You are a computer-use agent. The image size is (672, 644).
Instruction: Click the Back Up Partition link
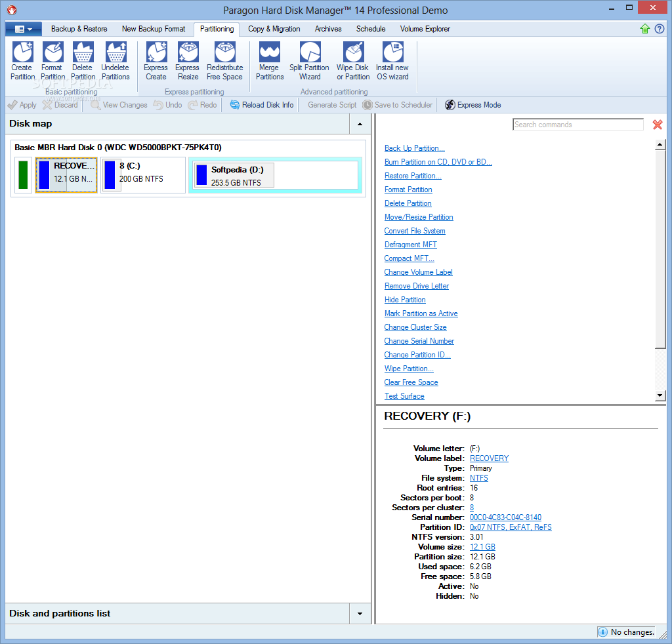(x=415, y=148)
